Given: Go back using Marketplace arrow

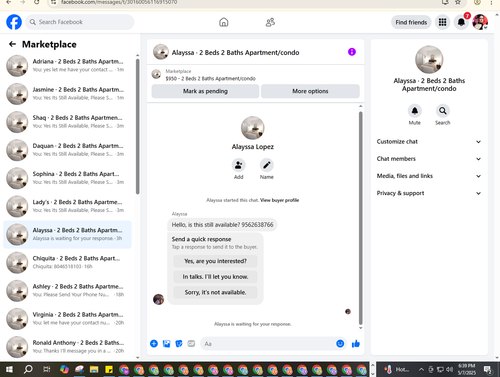Looking at the screenshot, I should 12,44.
